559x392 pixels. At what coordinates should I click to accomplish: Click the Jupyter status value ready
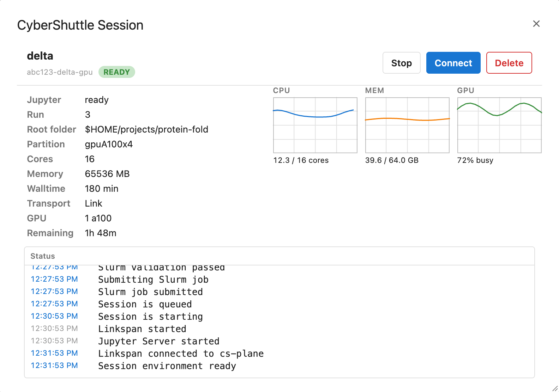[x=97, y=100]
